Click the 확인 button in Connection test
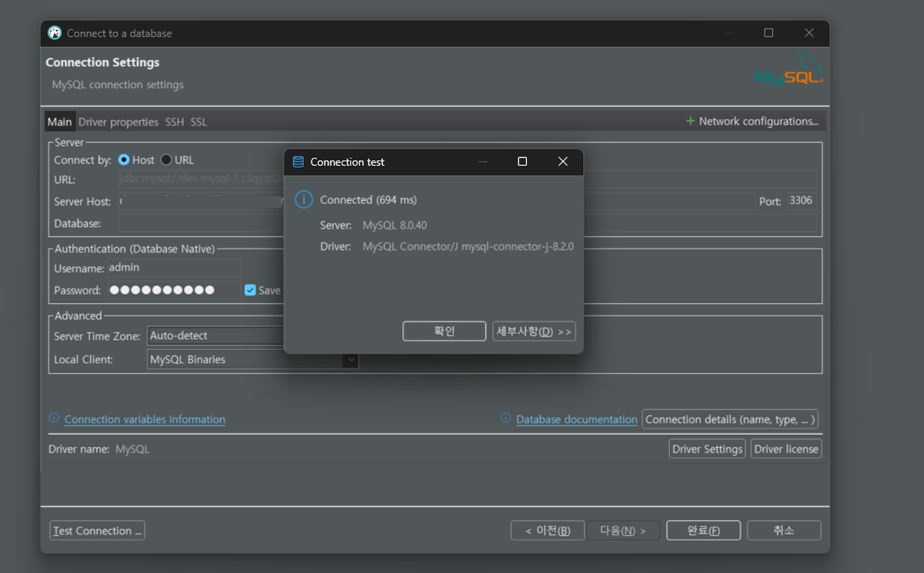924x573 pixels. [444, 331]
